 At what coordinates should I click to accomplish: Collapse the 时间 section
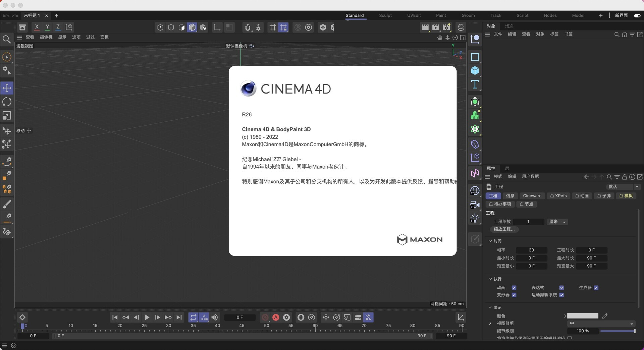point(490,241)
